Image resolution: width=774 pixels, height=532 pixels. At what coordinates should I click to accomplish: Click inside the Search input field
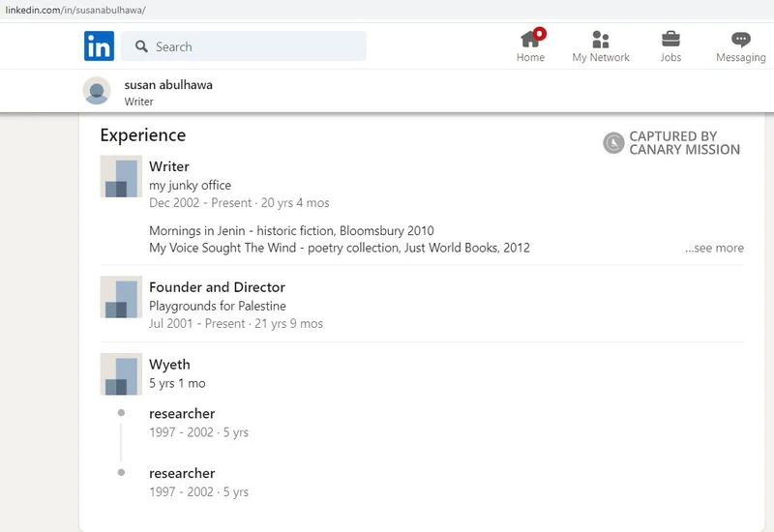(252, 46)
